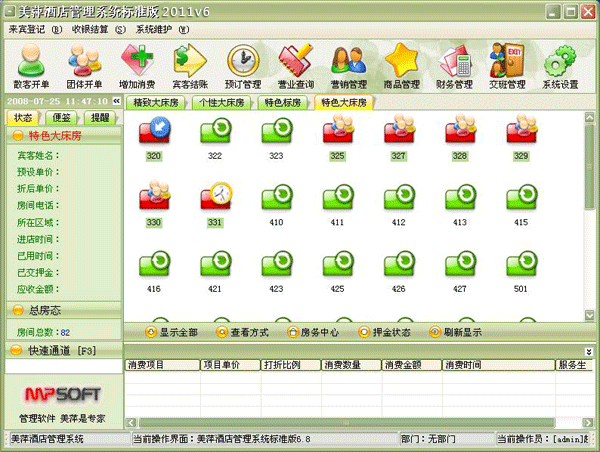600x452 pixels.
Task: Click the 快速通道 input field
Action: click(60, 366)
